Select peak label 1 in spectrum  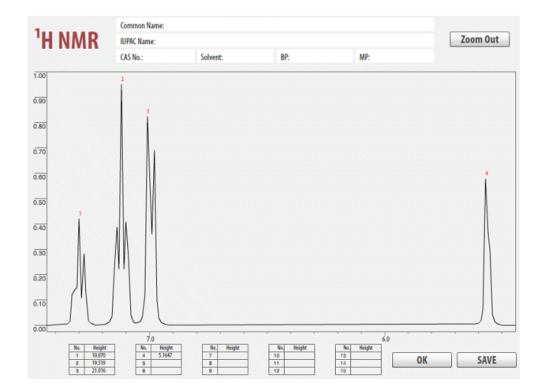coord(80,214)
